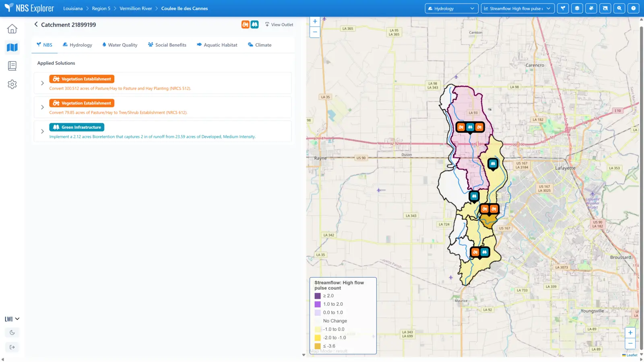Toggle the crossed-out image icon in top toolbar
The width and height of the screenshot is (644, 362).
coord(605,8)
